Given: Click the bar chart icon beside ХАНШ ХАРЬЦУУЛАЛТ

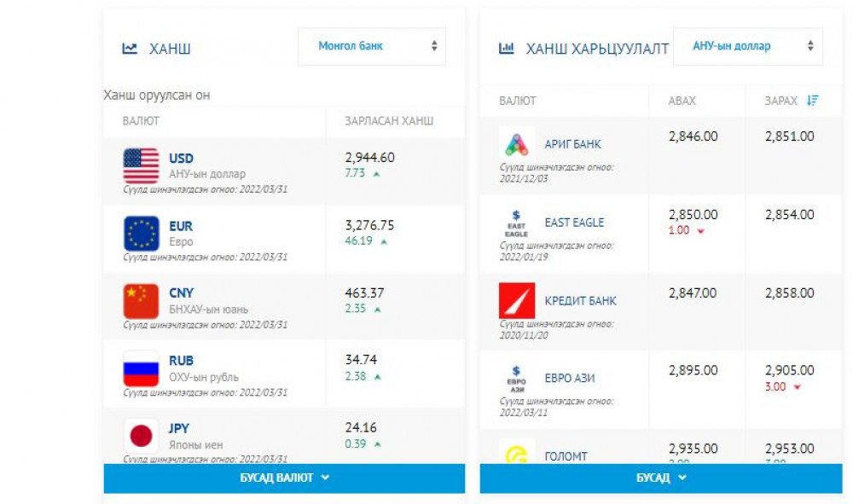Looking at the screenshot, I should point(506,49).
